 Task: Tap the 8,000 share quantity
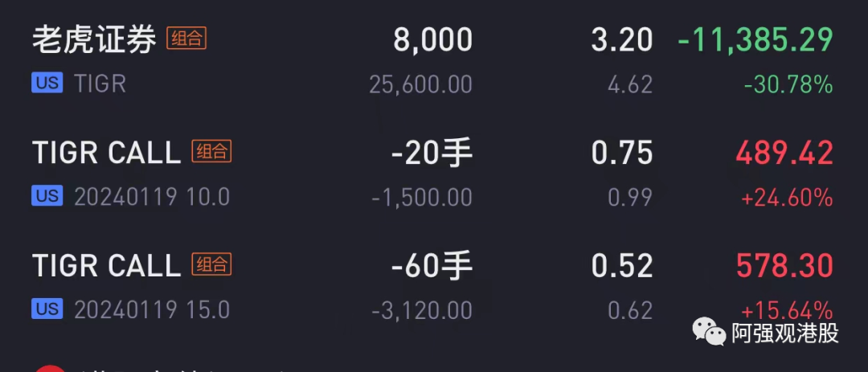432,40
